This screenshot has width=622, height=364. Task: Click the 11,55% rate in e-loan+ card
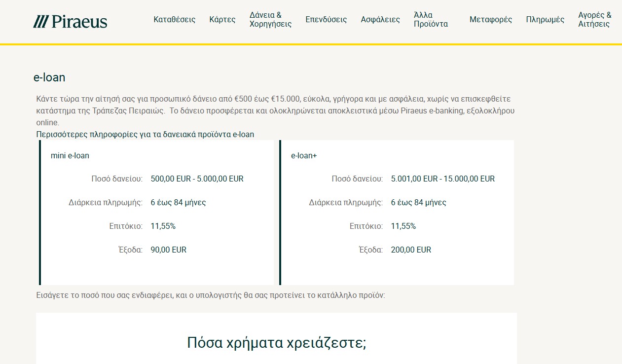[403, 226]
